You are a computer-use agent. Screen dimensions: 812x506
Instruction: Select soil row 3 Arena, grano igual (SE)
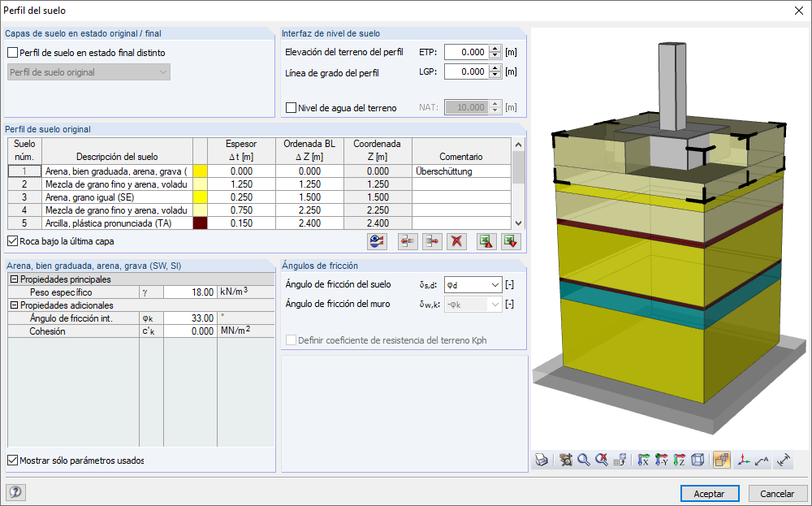pos(260,197)
